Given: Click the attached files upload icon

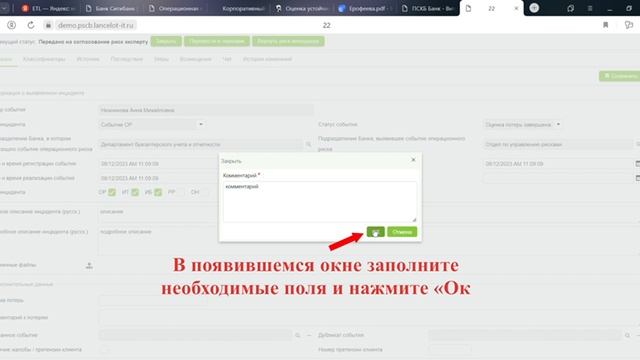Looking at the screenshot, I should tap(89, 266).
